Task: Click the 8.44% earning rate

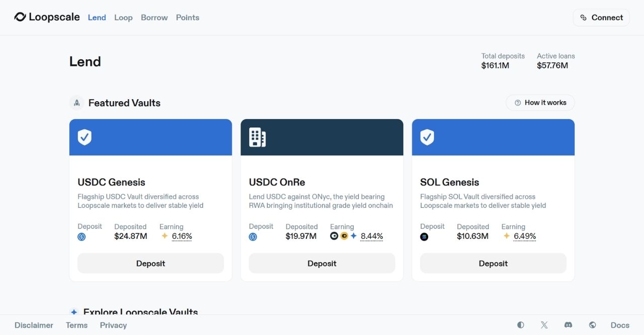Action: [x=372, y=236]
